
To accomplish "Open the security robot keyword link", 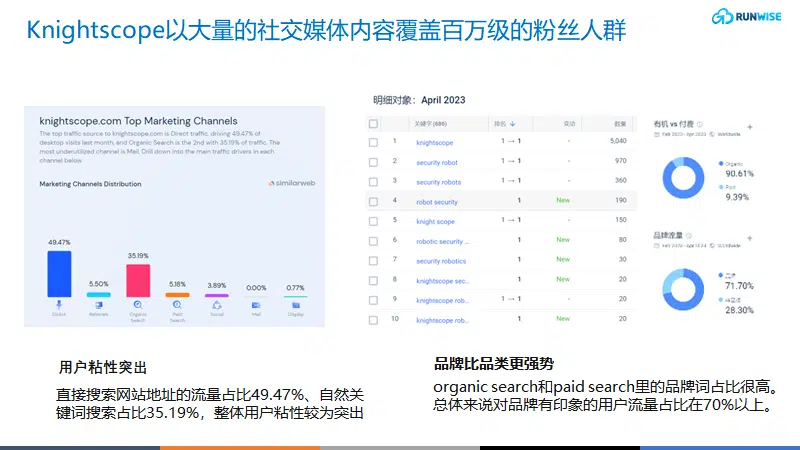I will [437, 162].
